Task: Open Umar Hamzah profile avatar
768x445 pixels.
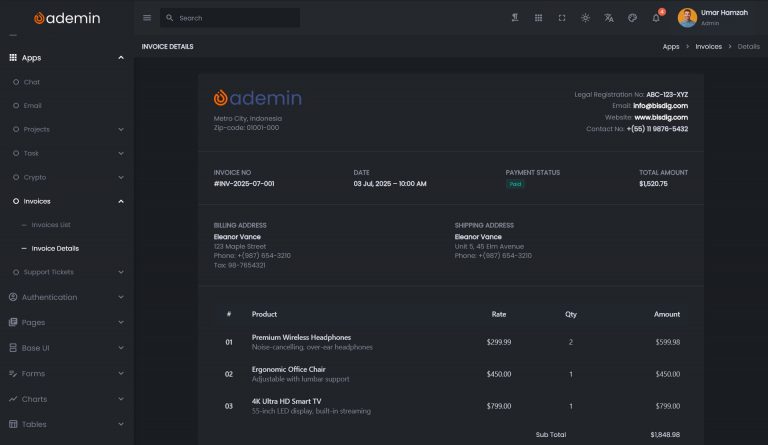Action: (687, 18)
